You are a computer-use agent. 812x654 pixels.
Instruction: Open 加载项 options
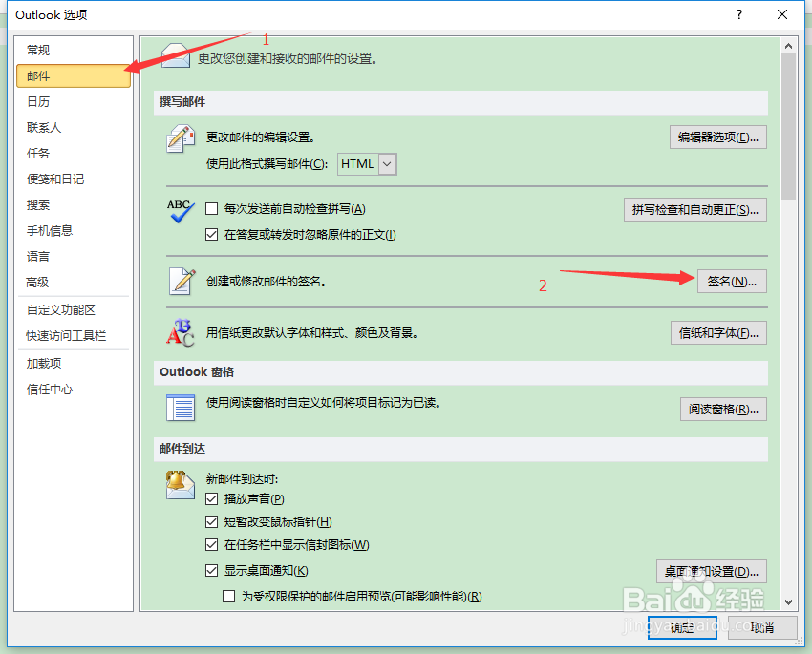[x=74, y=363]
